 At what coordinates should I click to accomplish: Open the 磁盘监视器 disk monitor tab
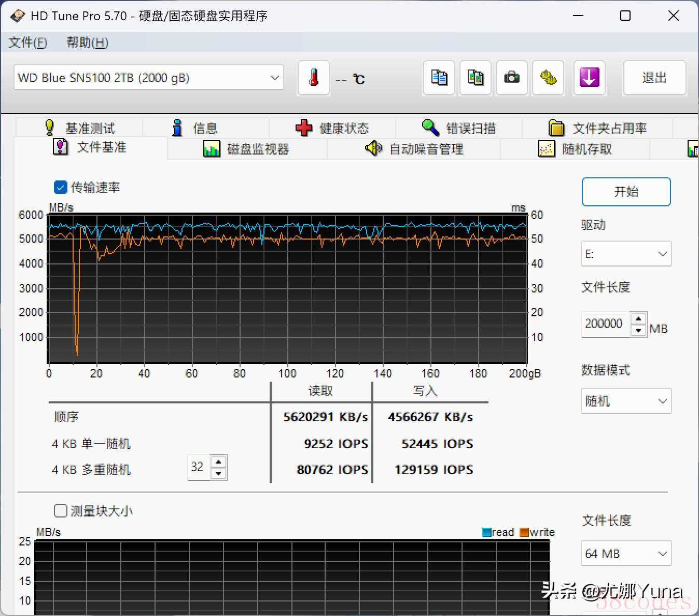pos(247,149)
